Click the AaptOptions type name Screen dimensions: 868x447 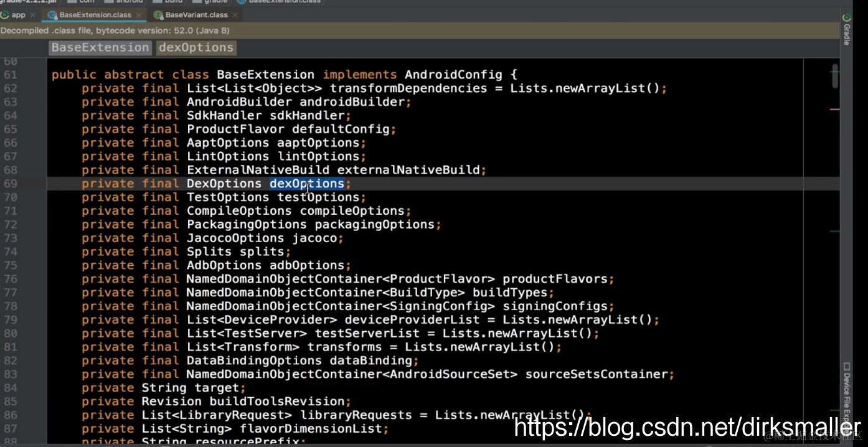(x=228, y=143)
